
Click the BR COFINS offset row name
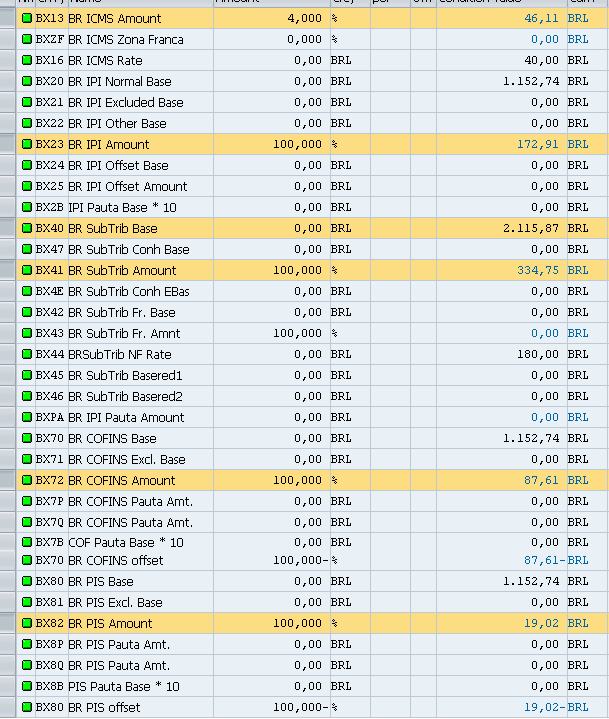115,560
